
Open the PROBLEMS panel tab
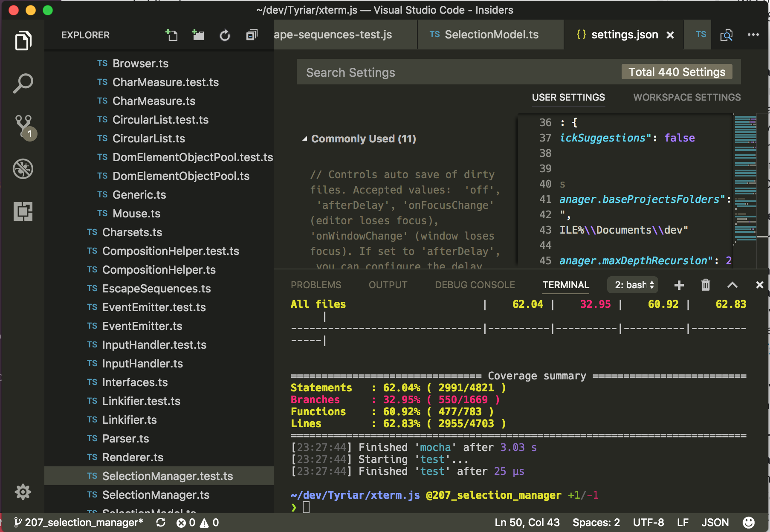click(316, 285)
